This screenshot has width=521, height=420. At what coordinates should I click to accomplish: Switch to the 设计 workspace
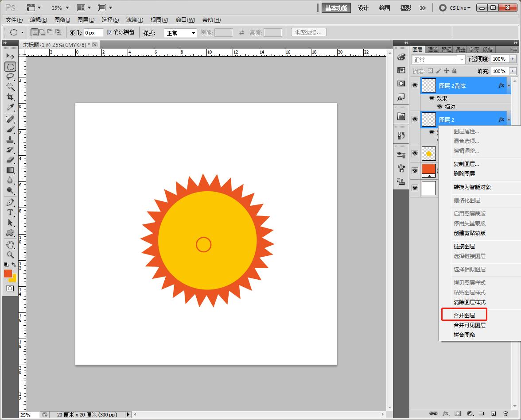363,8
